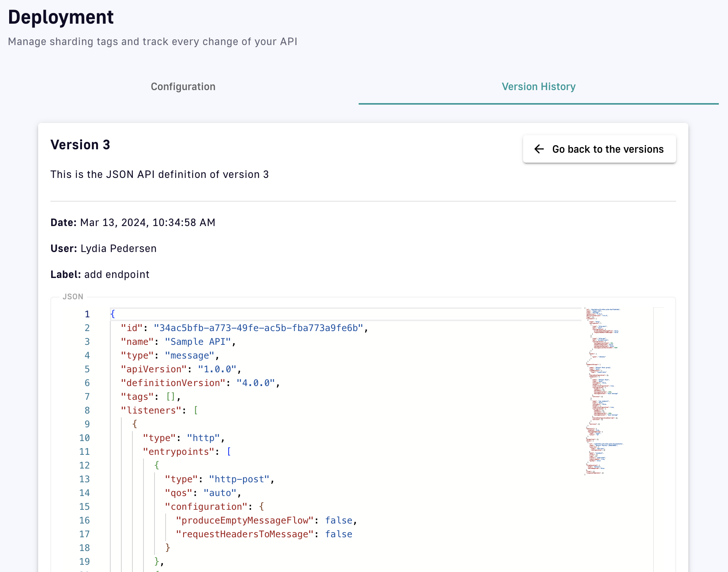Click the Version 3 heading

[80, 145]
